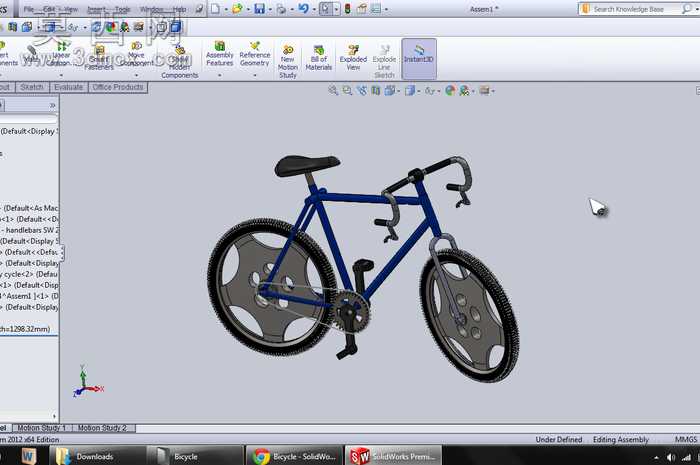Switch to the Office Products tab
The image size is (700, 465).
pyautogui.click(x=118, y=87)
